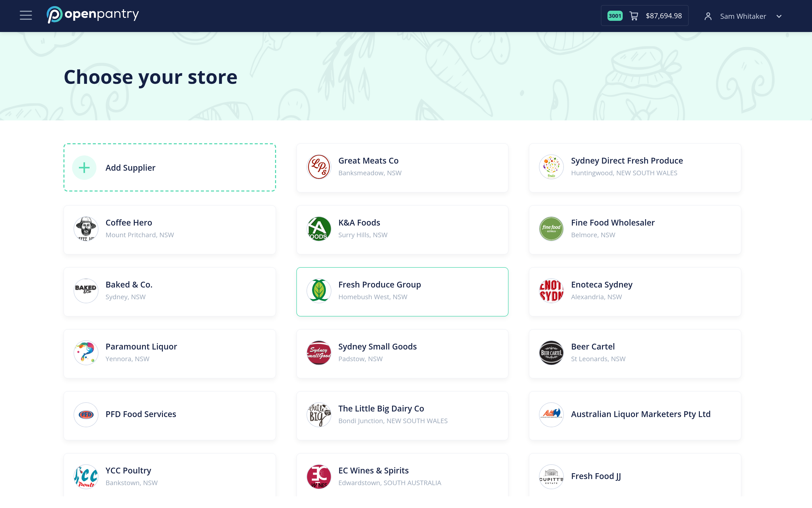This screenshot has height=508, width=812.
Task: Click the user profile icon
Action: point(708,16)
